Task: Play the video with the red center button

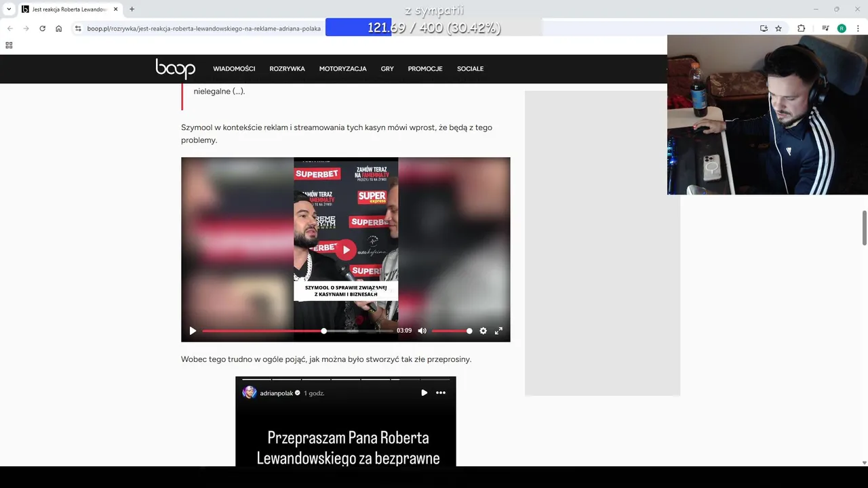Action: [x=346, y=249]
